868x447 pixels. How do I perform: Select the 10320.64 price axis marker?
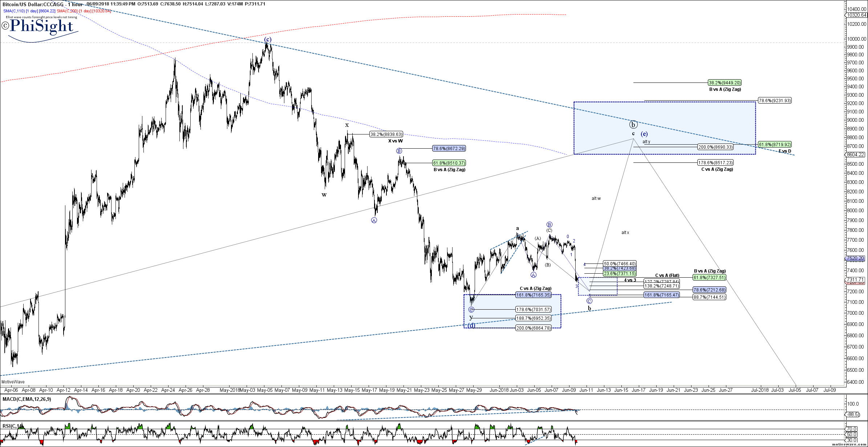(857, 15)
